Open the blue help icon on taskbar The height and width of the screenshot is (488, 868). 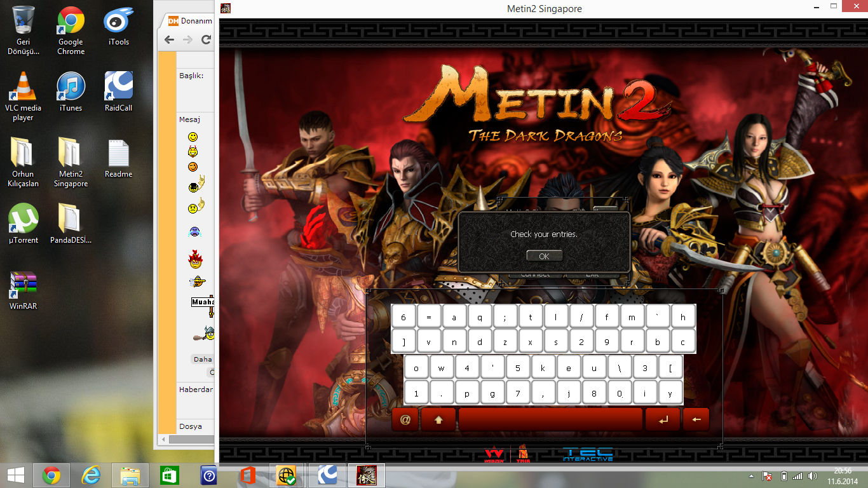tap(208, 475)
